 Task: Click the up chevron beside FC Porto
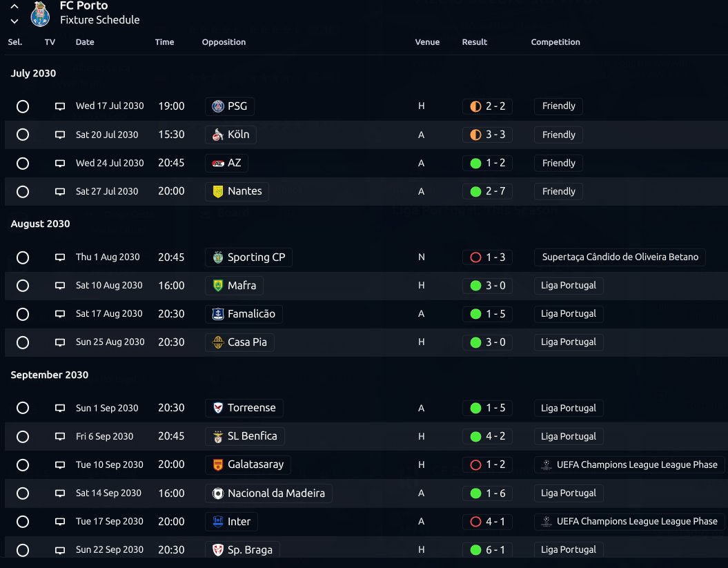[14, 6]
